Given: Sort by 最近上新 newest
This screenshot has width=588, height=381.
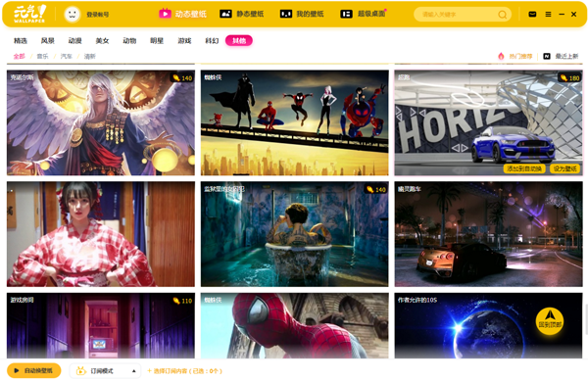Looking at the screenshot, I should pyautogui.click(x=561, y=56).
